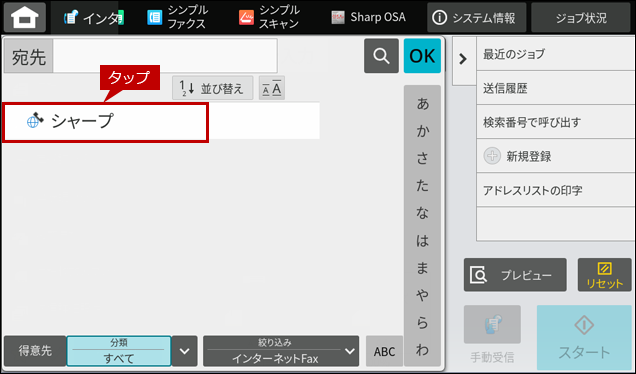Open the Sharp OSA tab

[368, 17]
